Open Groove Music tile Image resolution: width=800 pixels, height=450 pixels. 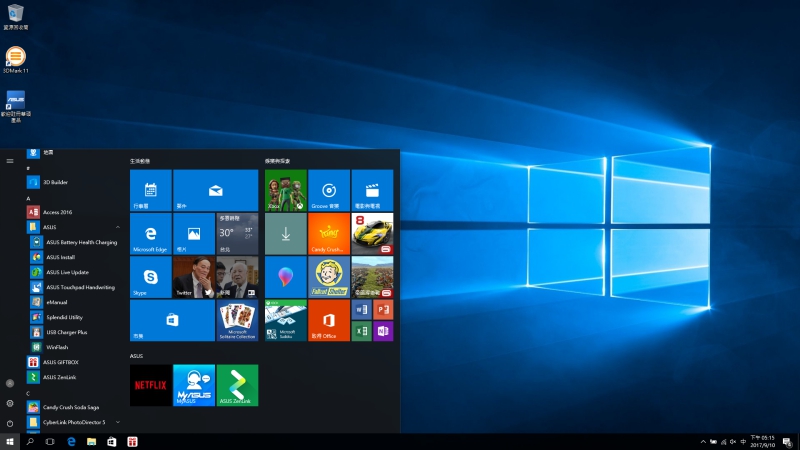(x=329, y=190)
